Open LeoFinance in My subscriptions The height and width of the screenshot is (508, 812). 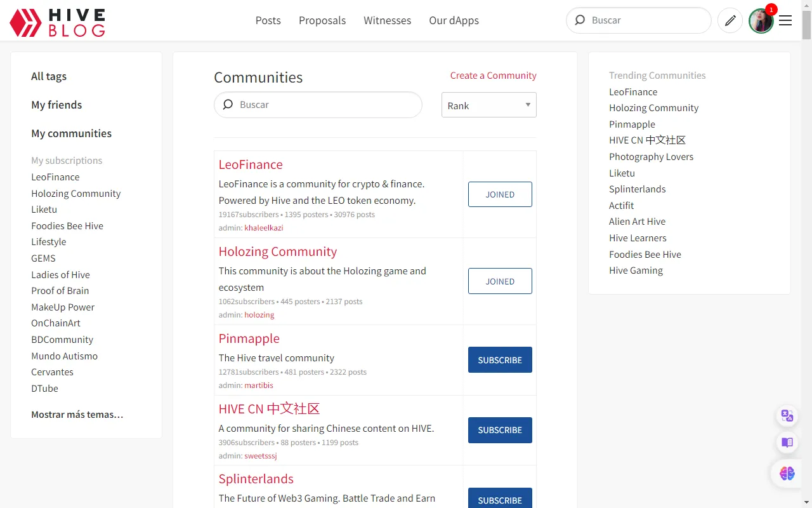point(55,177)
